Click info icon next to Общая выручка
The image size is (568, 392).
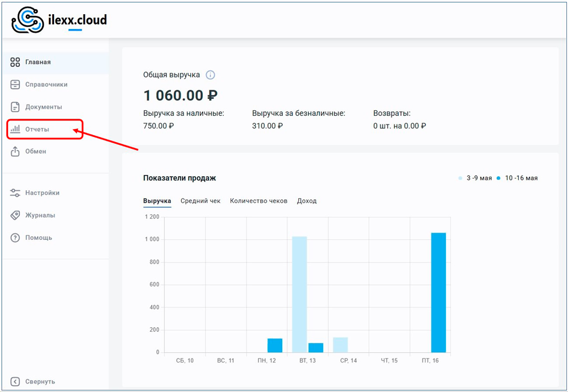coord(210,75)
